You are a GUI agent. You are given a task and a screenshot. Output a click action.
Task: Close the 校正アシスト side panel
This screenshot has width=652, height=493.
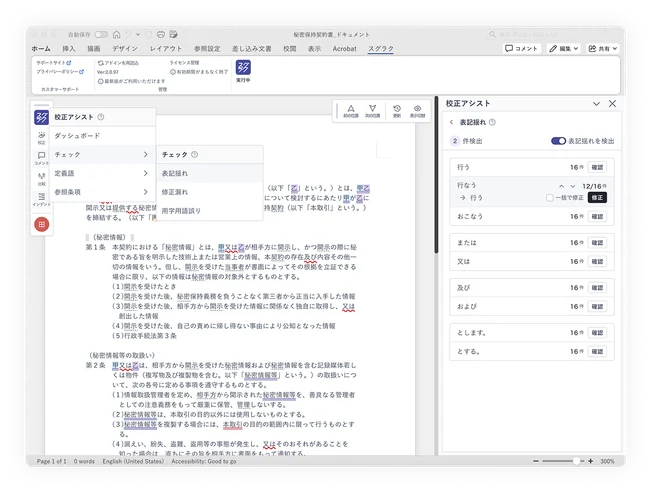tap(612, 104)
